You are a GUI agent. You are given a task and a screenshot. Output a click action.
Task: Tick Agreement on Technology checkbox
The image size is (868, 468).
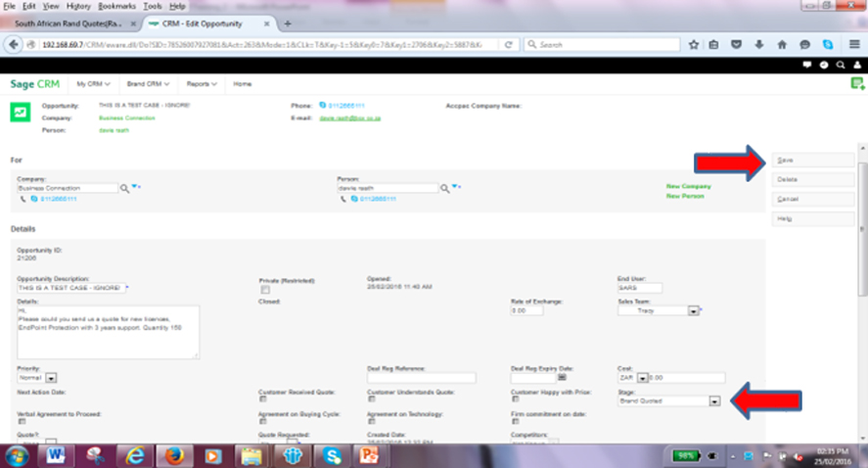(372, 421)
